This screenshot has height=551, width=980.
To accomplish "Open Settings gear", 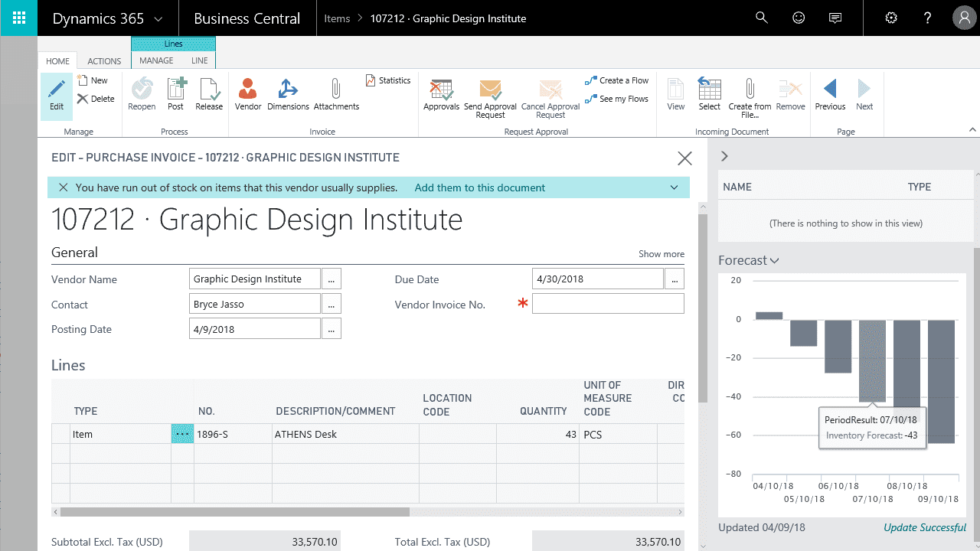I will pyautogui.click(x=891, y=18).
